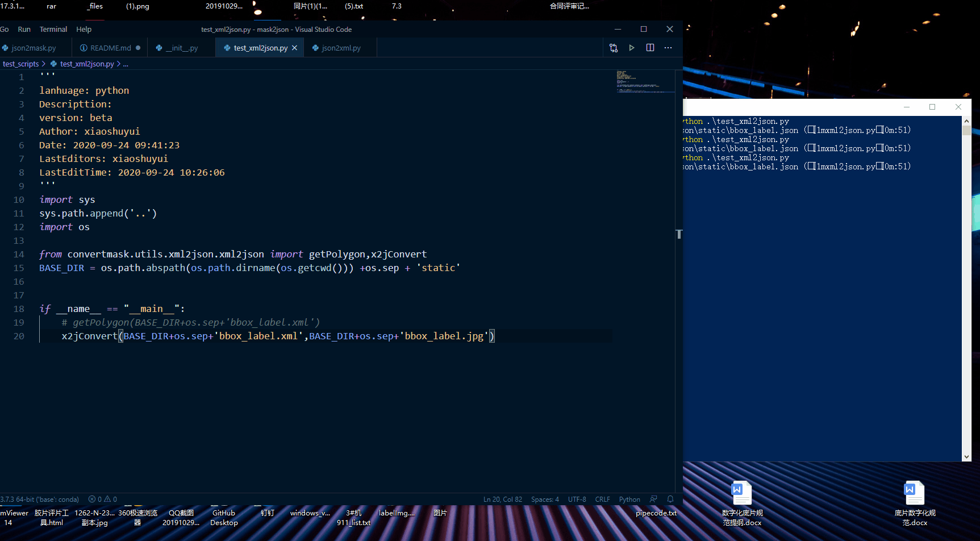Click the feedback icon in status bar
The image size is (980, 541).
pos(653,499)
